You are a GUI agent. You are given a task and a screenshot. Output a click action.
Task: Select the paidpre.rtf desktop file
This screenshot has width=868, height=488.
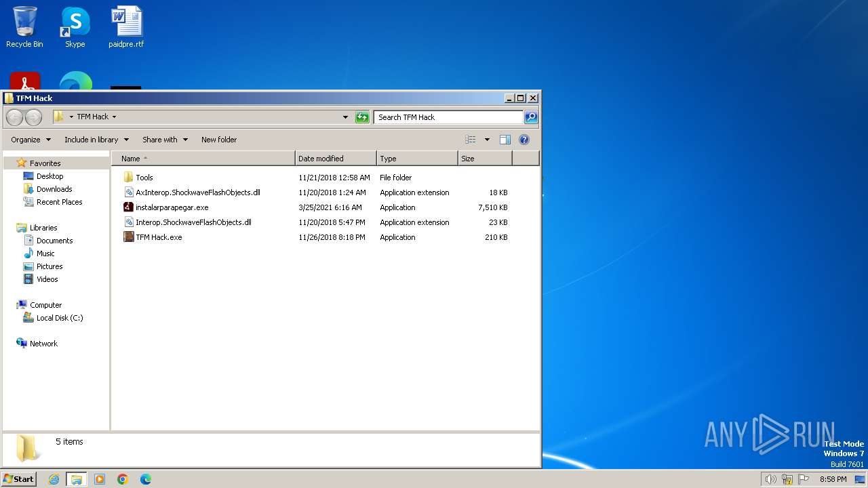[x=126, y=27]
